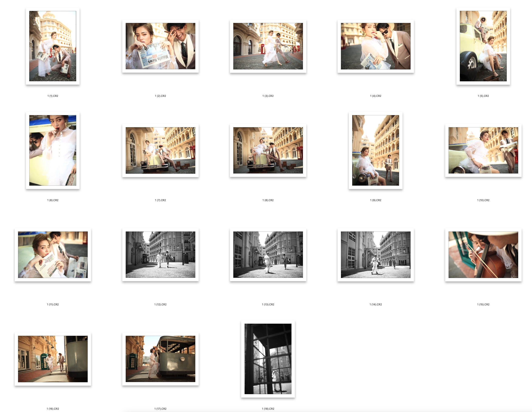Click the filename label 1 (5).CR2
The image size is (532, 412).
484,96
